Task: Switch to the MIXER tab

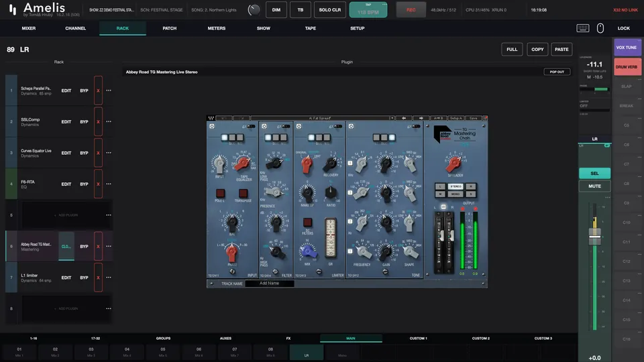Action: tap(29, 28)
